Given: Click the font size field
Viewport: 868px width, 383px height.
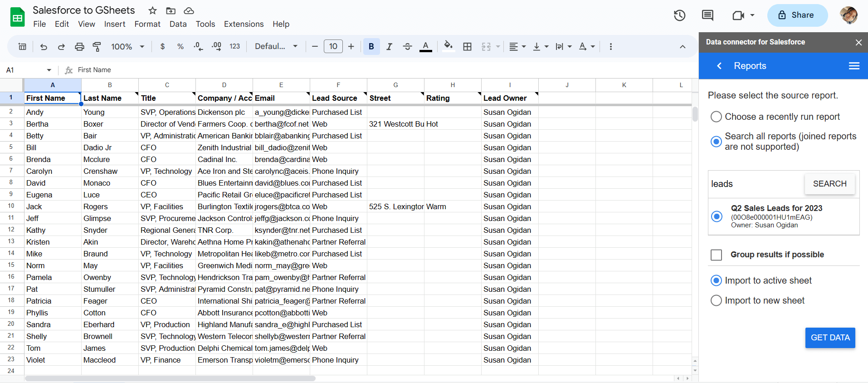Looking at the screenshot, I should point(333,46).
